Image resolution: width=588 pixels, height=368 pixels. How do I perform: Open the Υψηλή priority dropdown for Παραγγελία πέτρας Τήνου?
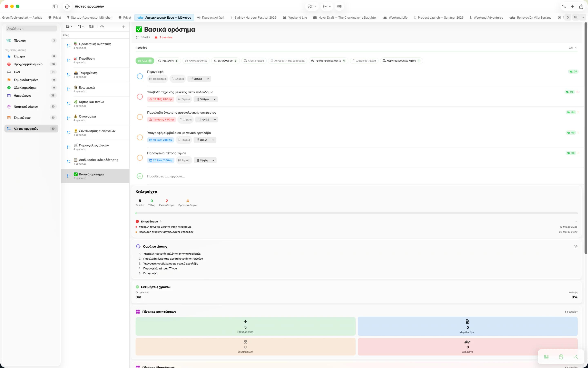point(205,160)
